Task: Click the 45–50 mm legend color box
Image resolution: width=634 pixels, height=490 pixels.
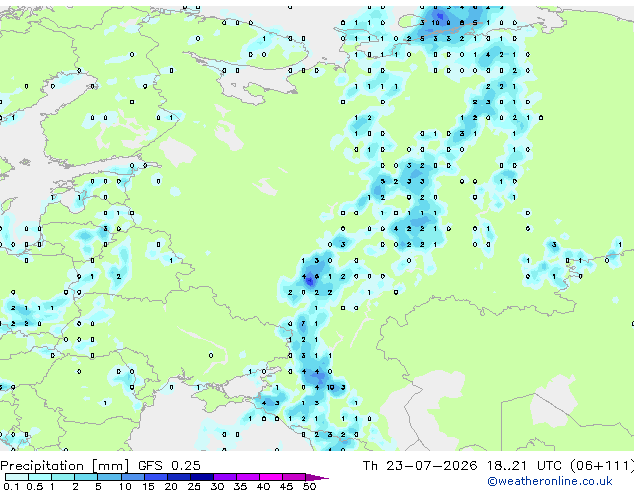Action: pos(294,477)
